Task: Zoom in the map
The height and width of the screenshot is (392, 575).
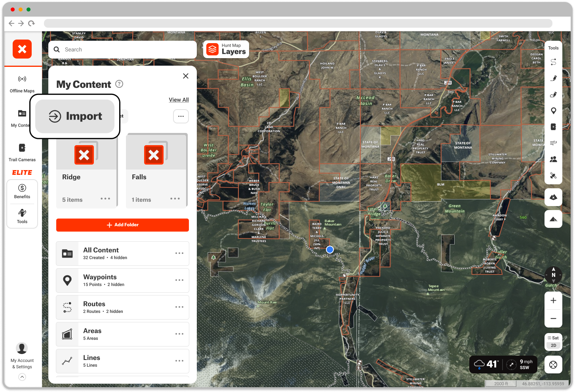Action: (553, 301)
